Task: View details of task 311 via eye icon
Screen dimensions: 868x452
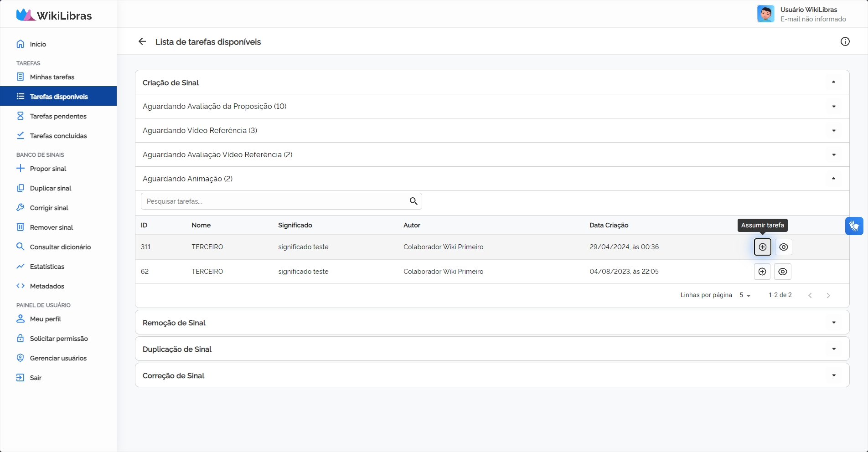Action: coord(783,247)
